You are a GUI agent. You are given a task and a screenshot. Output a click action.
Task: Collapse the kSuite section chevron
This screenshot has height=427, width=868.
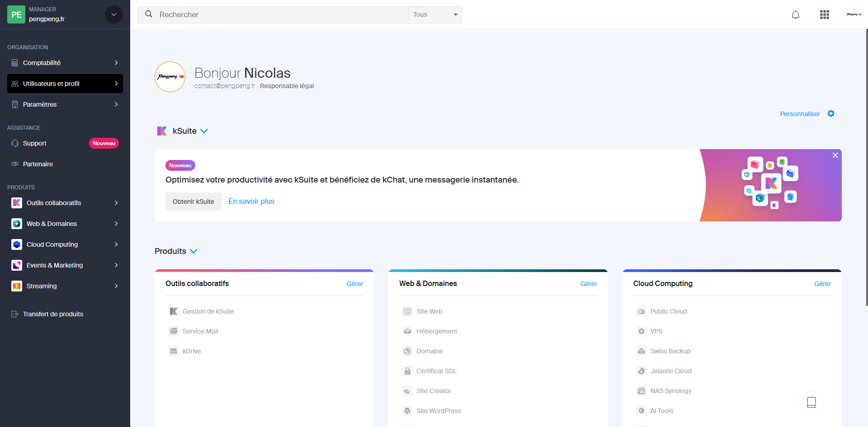pos(204,131)
